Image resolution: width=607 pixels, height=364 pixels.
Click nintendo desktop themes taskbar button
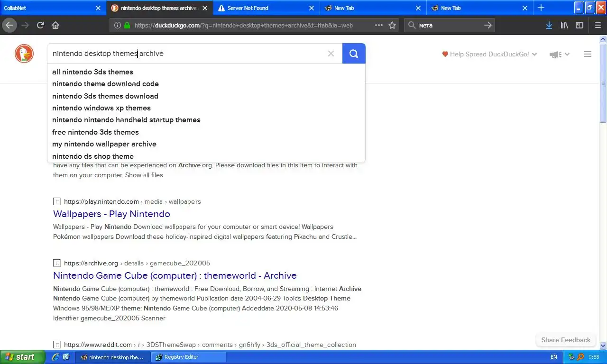pyautogui.click(x=112, y=357)
